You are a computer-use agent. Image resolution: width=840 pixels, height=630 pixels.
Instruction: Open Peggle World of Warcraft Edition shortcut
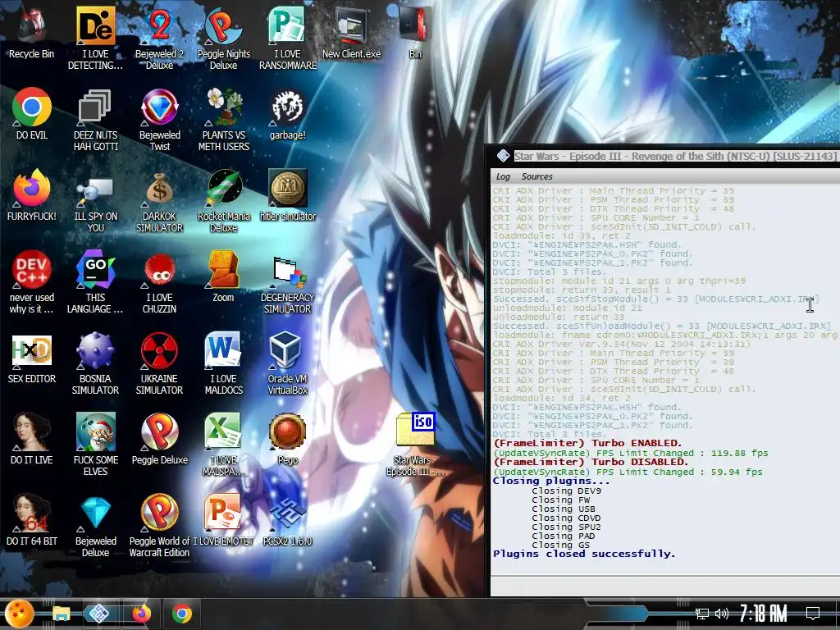click(160, 525)
